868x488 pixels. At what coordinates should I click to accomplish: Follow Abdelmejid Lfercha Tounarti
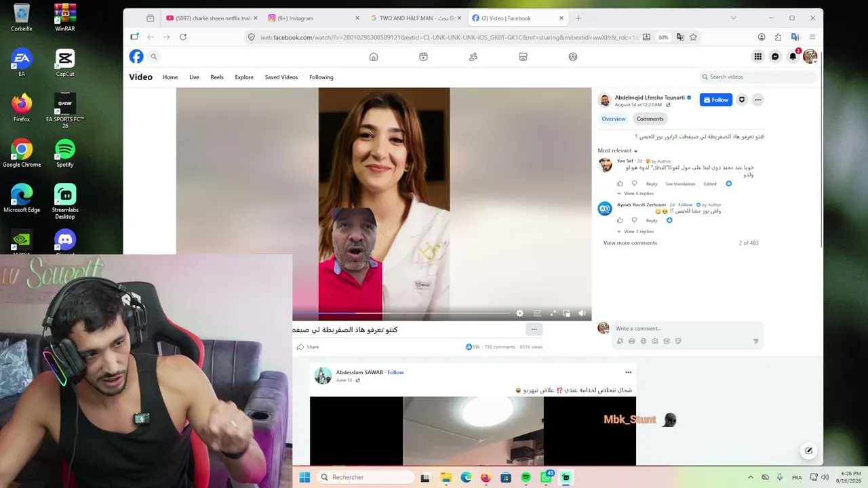coord(716,100)
